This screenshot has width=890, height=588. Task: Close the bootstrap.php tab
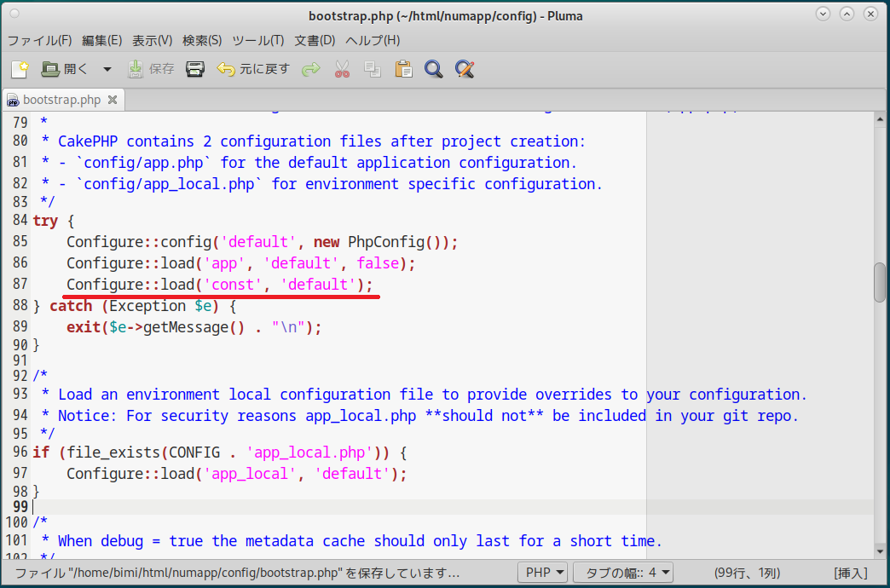111,100
